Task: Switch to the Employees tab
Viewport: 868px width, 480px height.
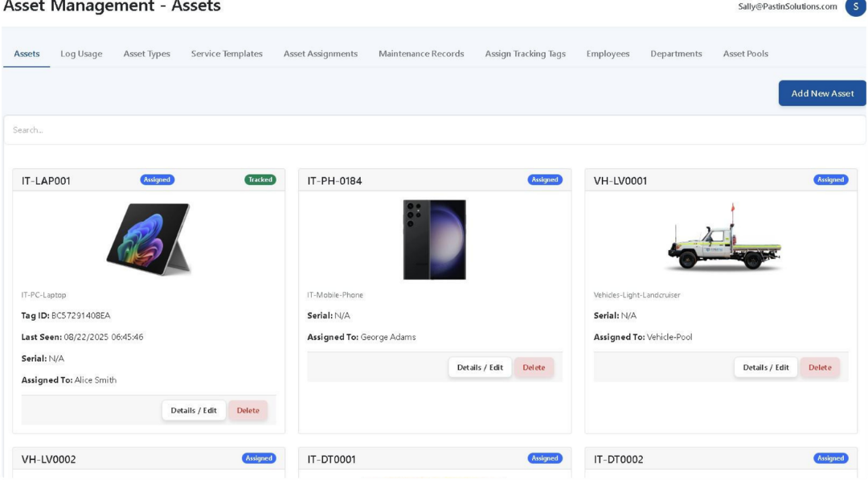Action: 608,53
